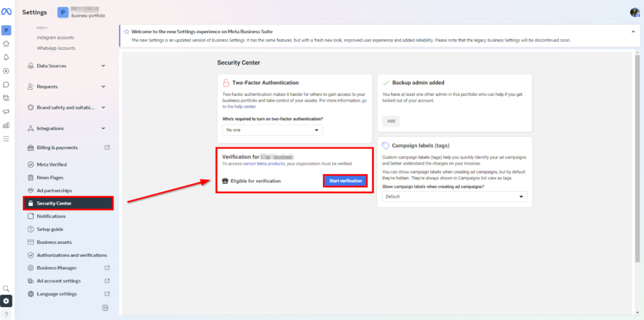Viewport: 644px width, 320px height.
Task: Open the two-factor requirement 'No one' dropdown
Action: click(x=273, y=130)
